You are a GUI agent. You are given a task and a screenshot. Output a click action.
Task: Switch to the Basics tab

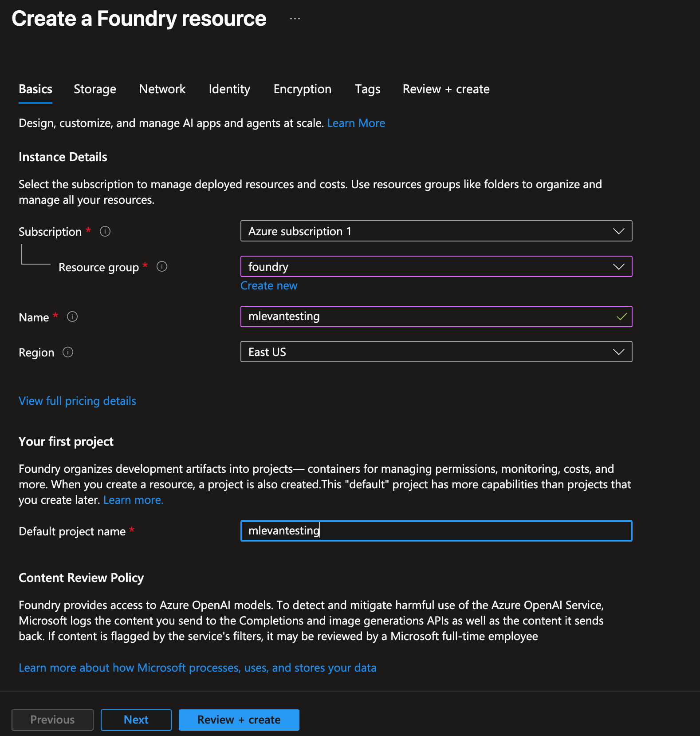(x=35, y=89)
